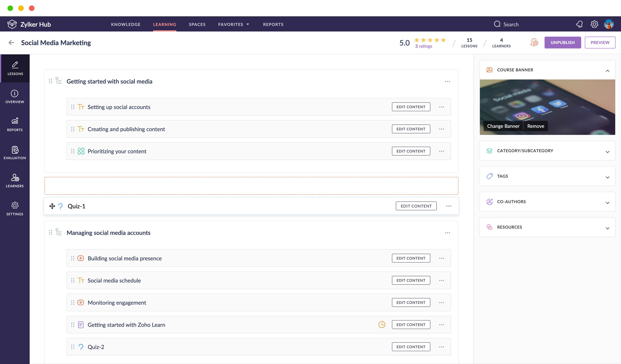This screenshot has height=364, width=621.
Task: Open the global settings gear icon
Action: coord(594,24)
